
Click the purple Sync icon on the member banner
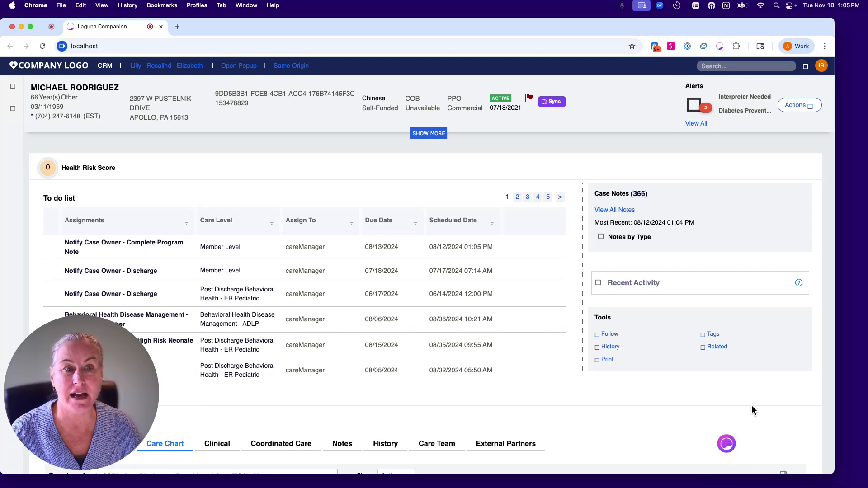[x=552, y=101]
